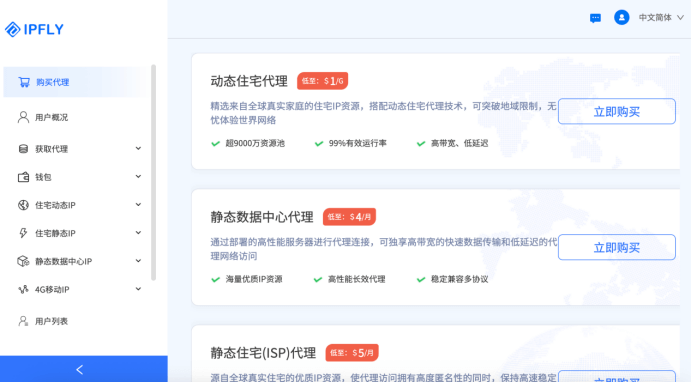
Task: Click the 稳定兼容多协议 feature text
Action: coord(459,279)
